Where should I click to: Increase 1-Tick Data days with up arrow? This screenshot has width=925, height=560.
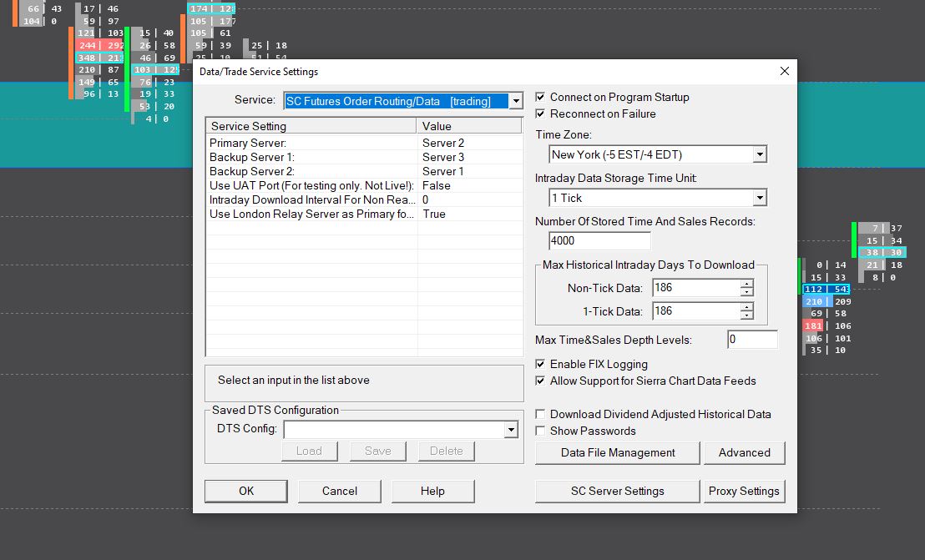(x=746, y=306)
